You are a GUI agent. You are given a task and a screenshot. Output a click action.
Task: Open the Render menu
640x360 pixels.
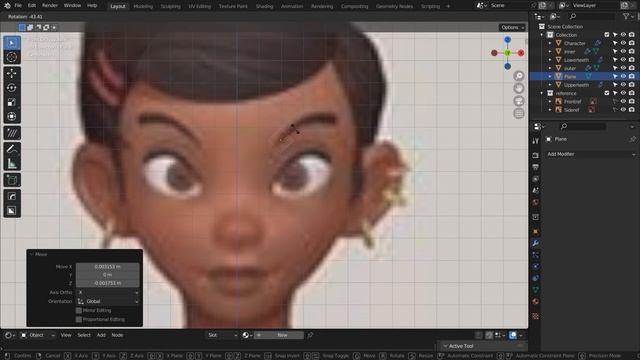click(50, 6)
